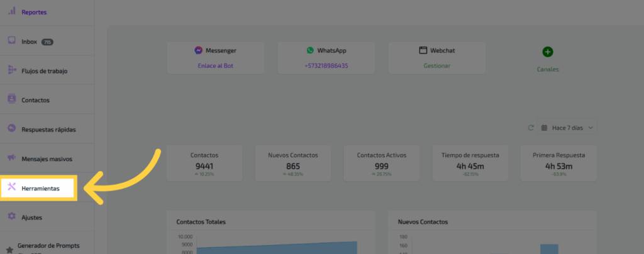Select the Herramientas tools icon
644x254 pixels.
[11, 187]
